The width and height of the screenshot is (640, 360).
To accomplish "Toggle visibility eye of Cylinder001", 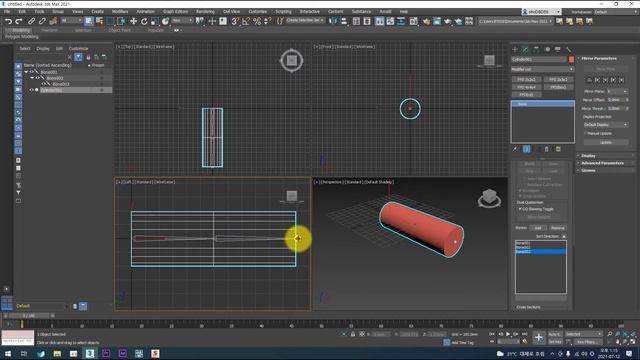I will point(31,90).
